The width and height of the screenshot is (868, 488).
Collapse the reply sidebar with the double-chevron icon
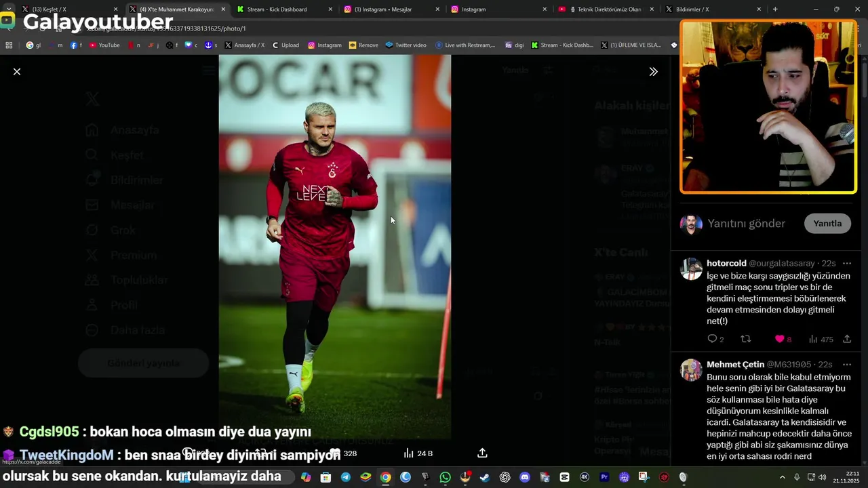coord(653,71)
